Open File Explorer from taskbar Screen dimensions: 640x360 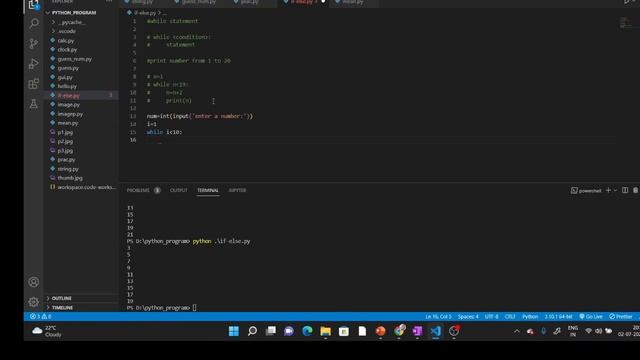tap(326, 331)
